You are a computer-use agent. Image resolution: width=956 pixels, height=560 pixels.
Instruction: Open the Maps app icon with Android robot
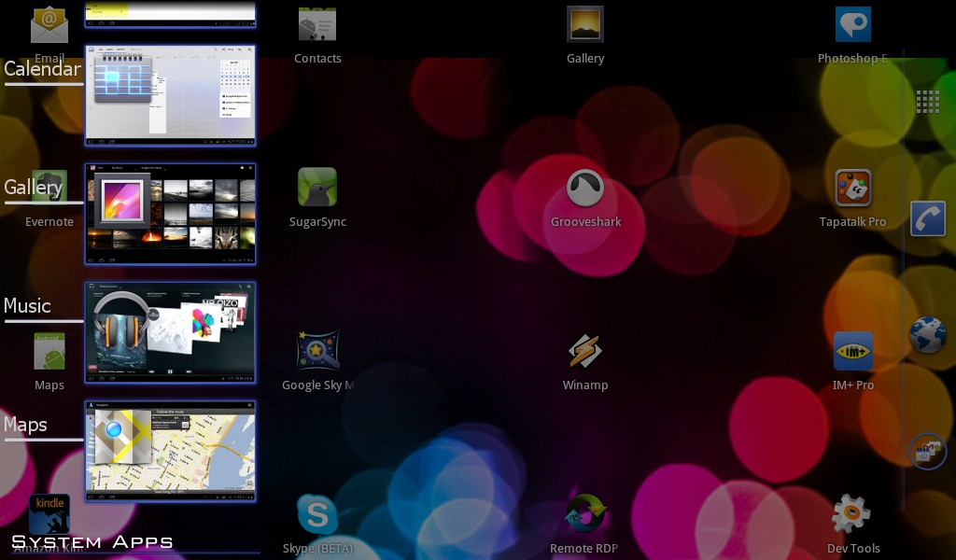pyautogui.click(x=49, y=352)
